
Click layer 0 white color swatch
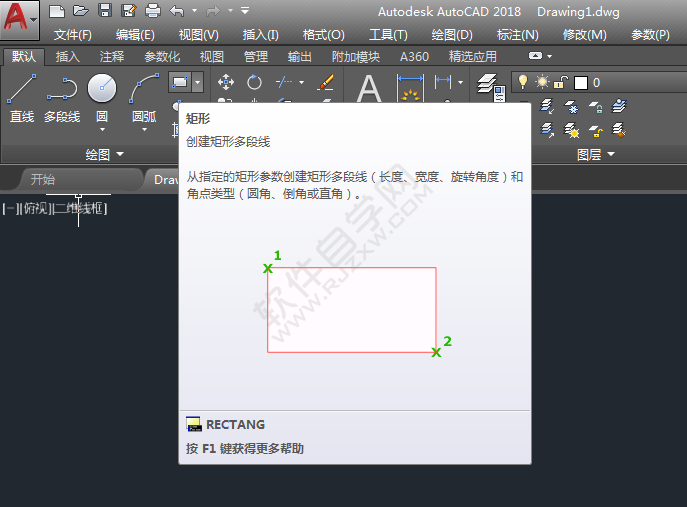click(581, 82)
